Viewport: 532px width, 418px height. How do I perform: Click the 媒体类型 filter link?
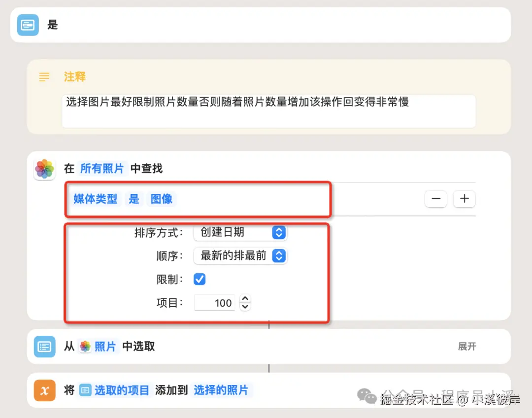(95, 199)
